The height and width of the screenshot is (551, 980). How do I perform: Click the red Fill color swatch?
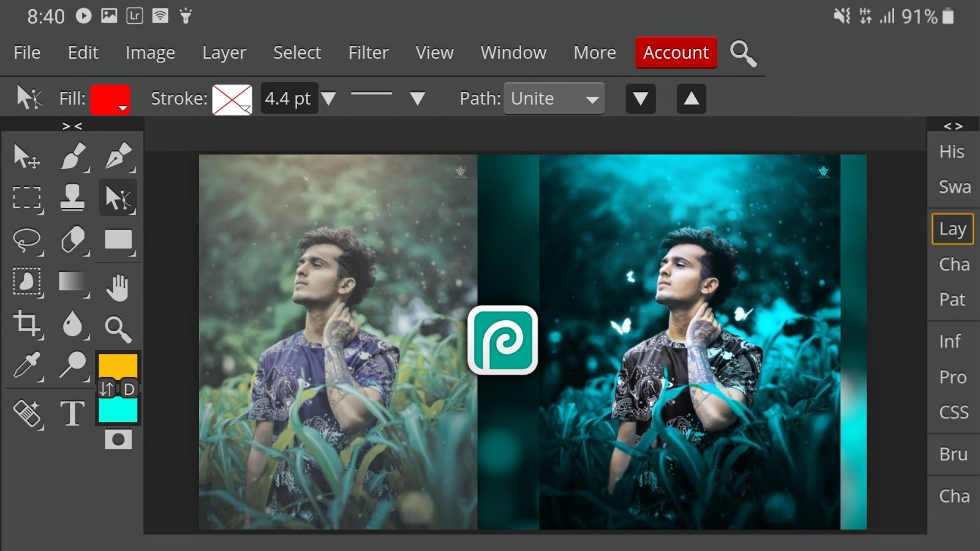[110, 98]
